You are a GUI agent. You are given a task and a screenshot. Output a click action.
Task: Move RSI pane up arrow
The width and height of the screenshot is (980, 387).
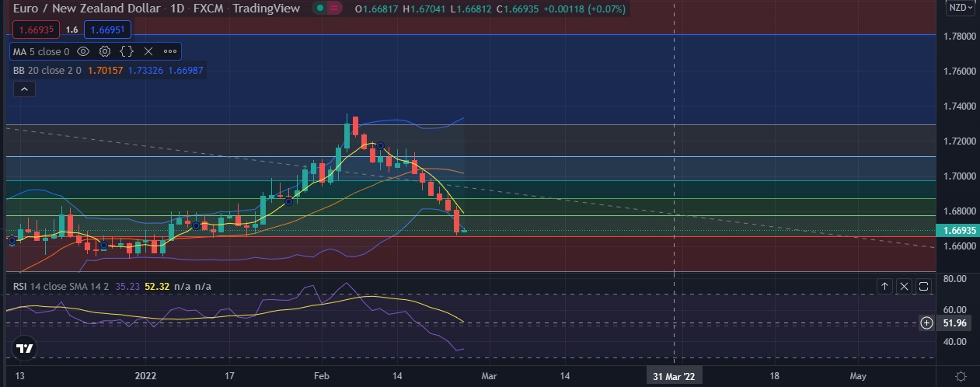(884, 287)
